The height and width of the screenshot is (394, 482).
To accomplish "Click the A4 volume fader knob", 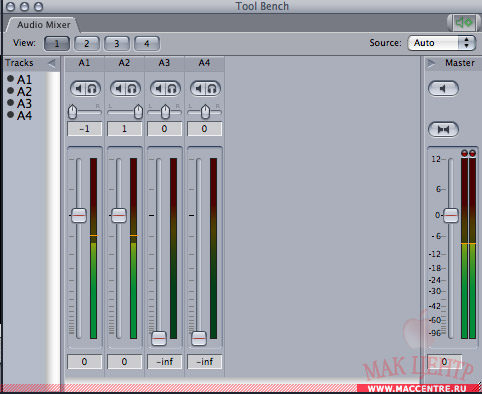I will click(199, 338).
